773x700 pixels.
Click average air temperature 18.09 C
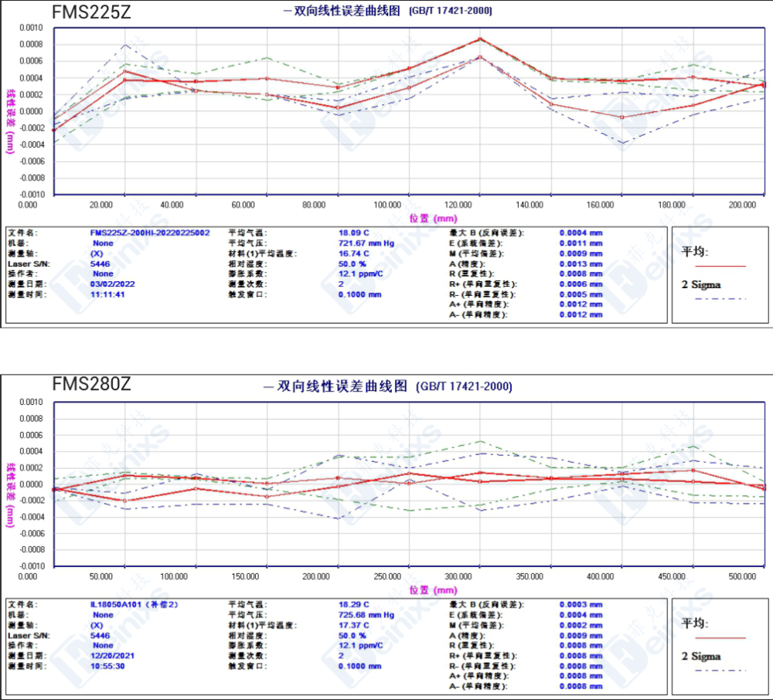point(354,233)
